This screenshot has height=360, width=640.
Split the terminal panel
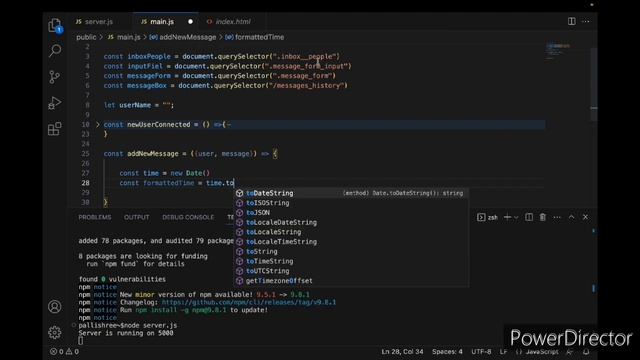[x=529, y=217]
